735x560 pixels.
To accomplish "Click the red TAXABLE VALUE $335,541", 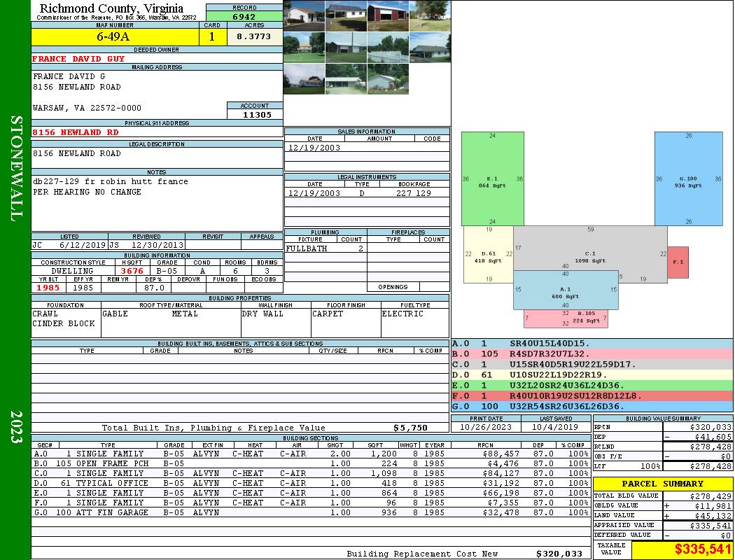I will [703, 549].
